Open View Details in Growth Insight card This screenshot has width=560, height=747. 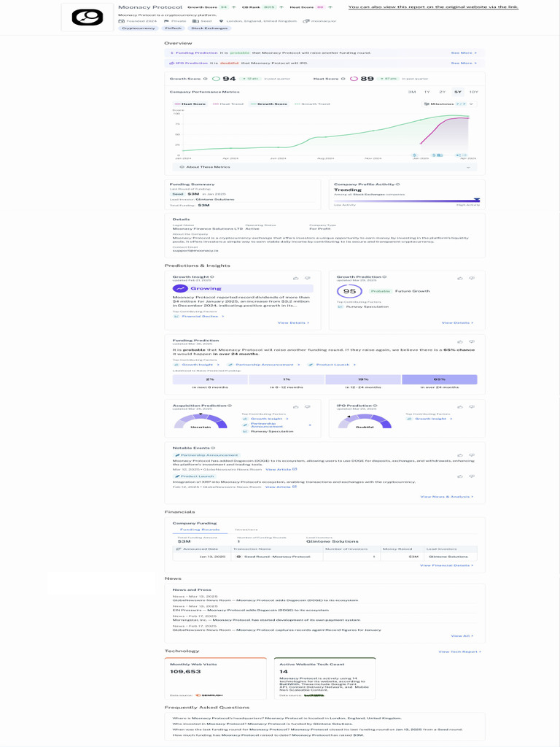293,323
